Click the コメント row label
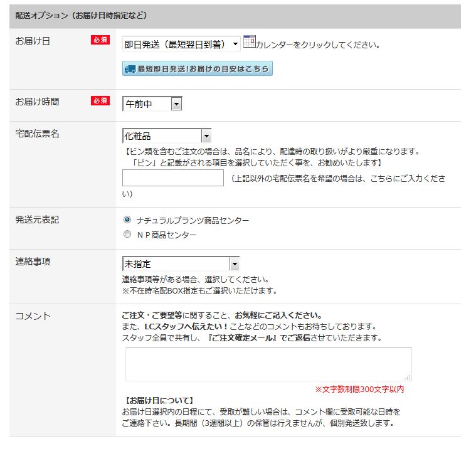Image resolution: width=476 pixels, height=451 pixels. [33, 316]
